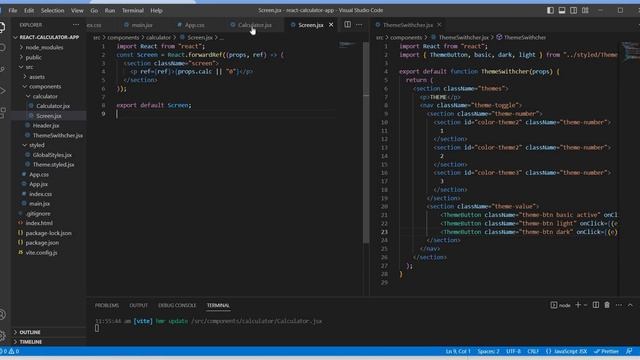Viewport: 640px width, 360px height.
Task: Toggle secondary sidebar layout icon
Action: click(x=573, y=10)
